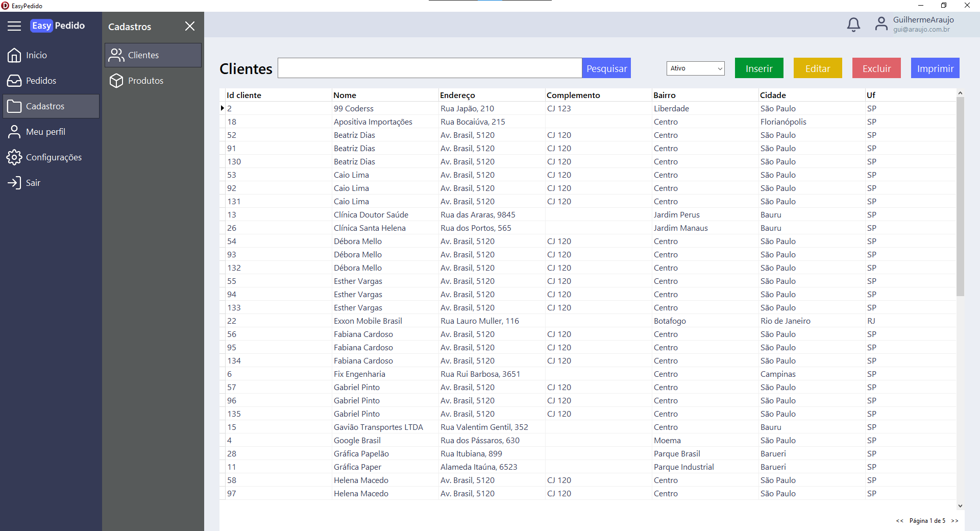Click the RJ state cell
The width and height of the screenshot is (980, 531).
point(911,321)
